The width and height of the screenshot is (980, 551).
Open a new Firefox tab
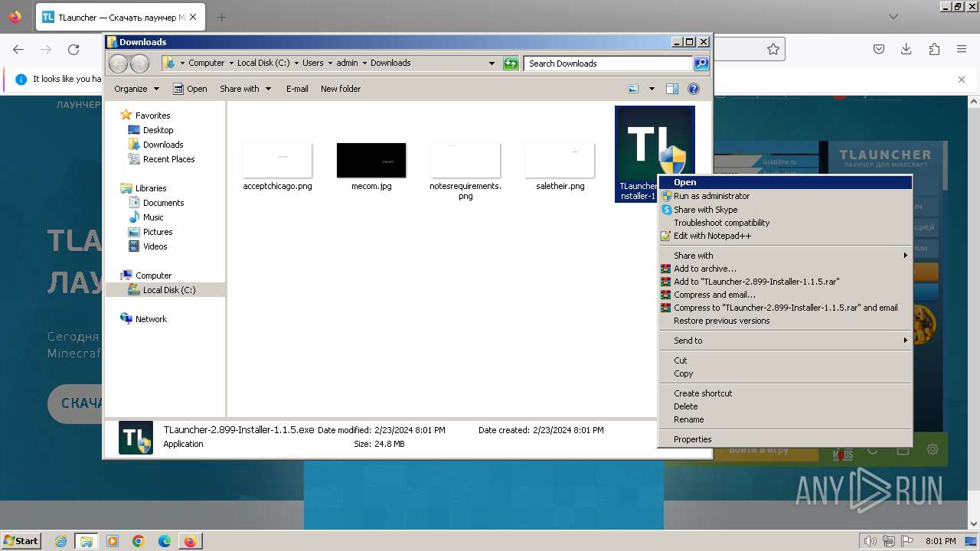pos(221,17)
